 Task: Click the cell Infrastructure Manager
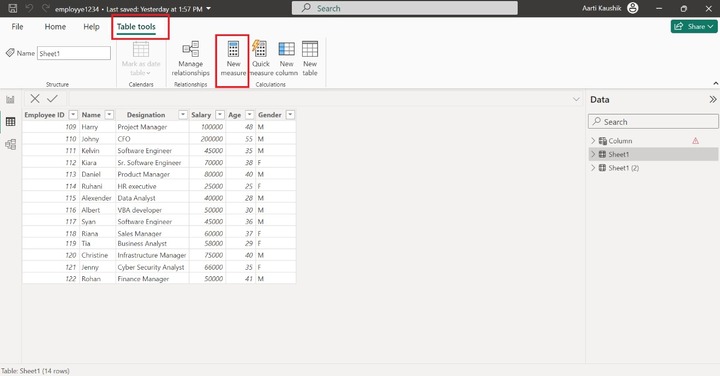(152, 255)
